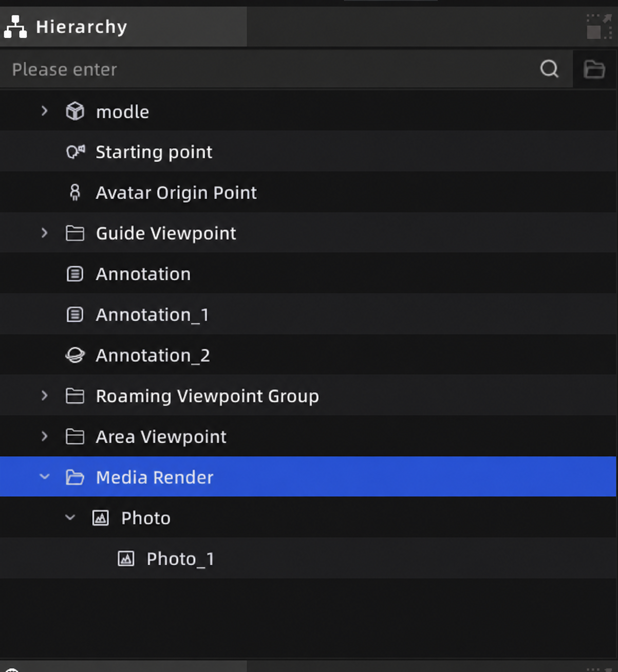Viewport: 618px width, 672px height.
Task: Click the cube icon of modle
Action: 75,111
